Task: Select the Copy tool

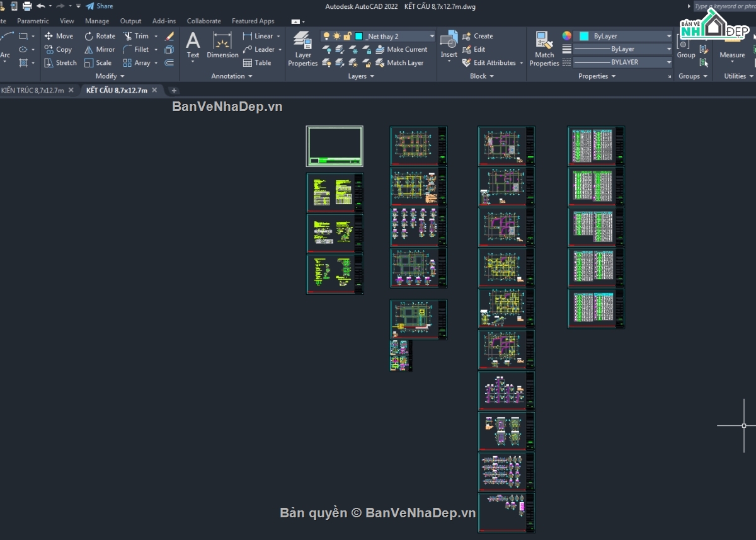Action: tap(59, 49)
